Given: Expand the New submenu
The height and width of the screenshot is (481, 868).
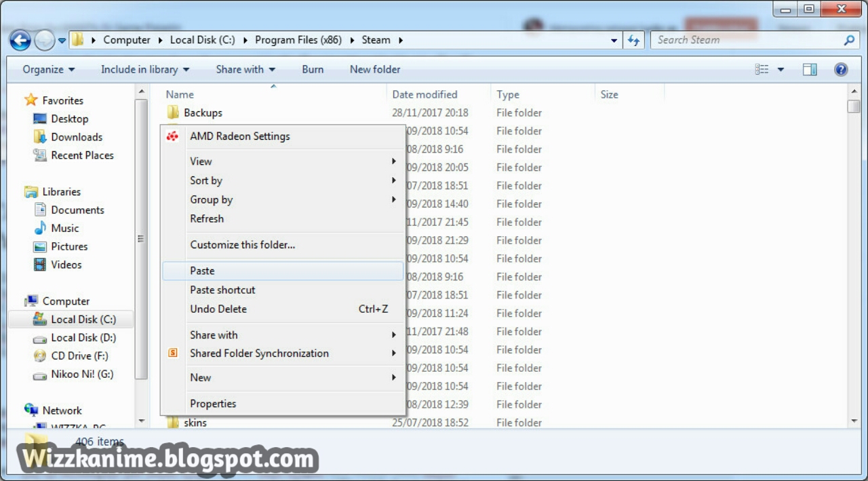Looking at the screenshot, I should click(x=283, y=378).
